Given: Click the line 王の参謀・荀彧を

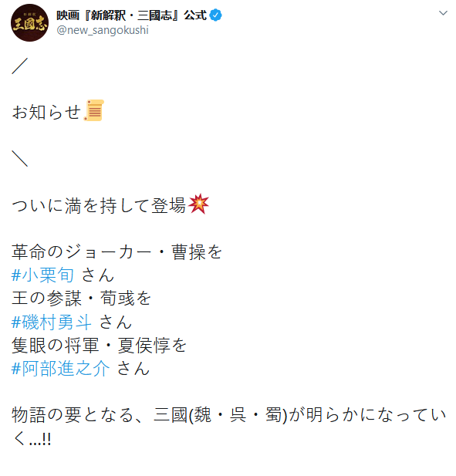Looking at the screenshot, I should (81, 298).
